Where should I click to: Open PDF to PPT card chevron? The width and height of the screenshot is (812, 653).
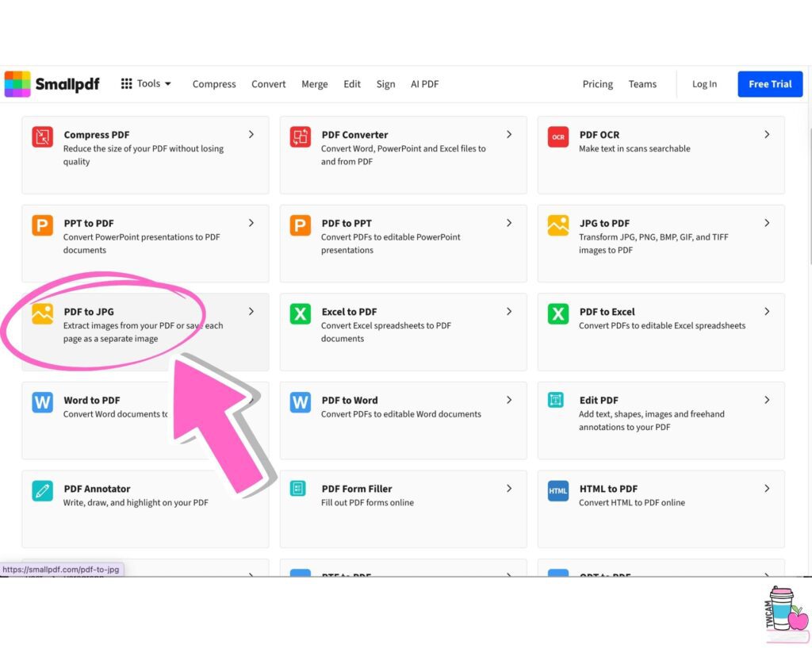coord(509,224)
